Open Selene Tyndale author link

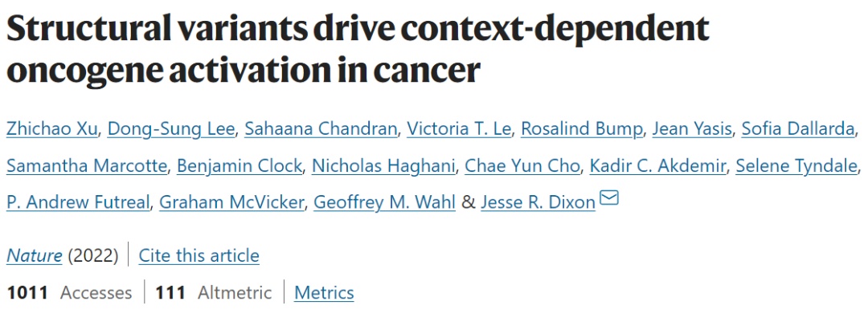[x=796, y=165]
